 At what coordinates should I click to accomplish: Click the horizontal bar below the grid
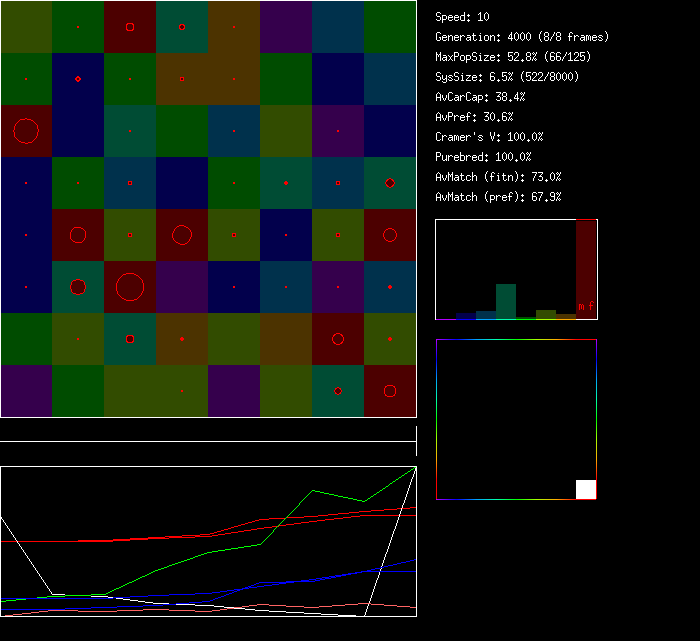click(208, 441)
